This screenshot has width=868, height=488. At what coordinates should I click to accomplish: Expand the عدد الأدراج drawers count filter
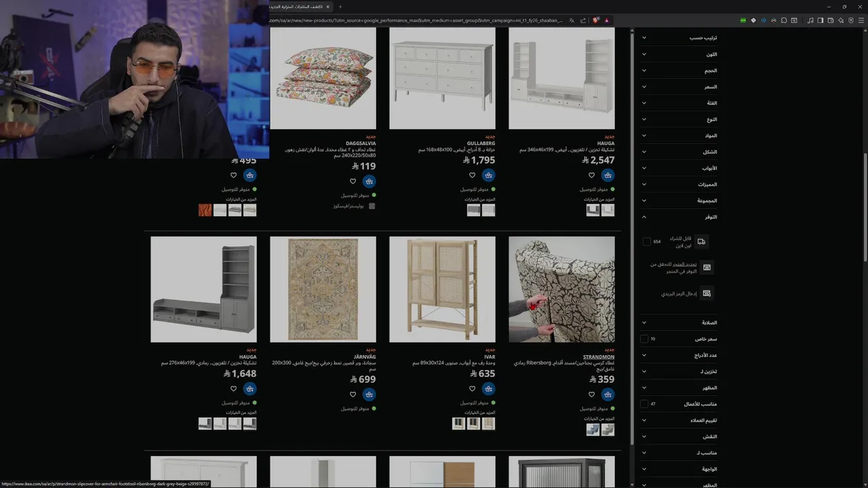coord(679,355)
